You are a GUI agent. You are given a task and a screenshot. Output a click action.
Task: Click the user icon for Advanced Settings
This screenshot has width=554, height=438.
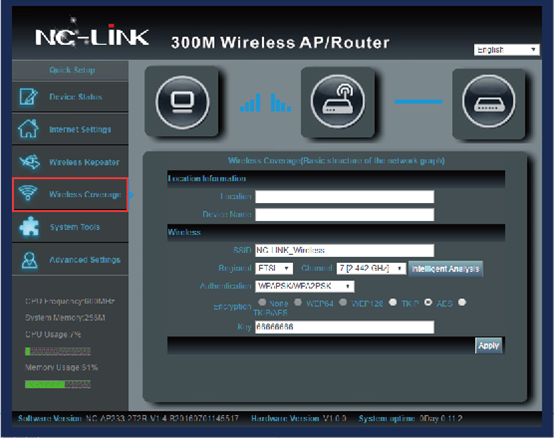29,260
